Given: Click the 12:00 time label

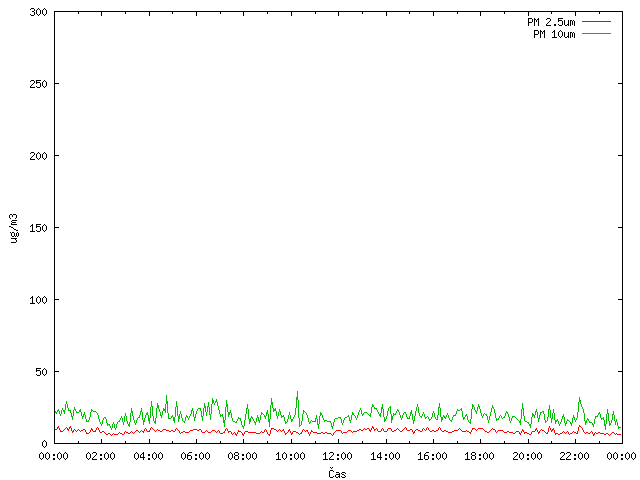Looking at the screenshot, I should [338, 456].
